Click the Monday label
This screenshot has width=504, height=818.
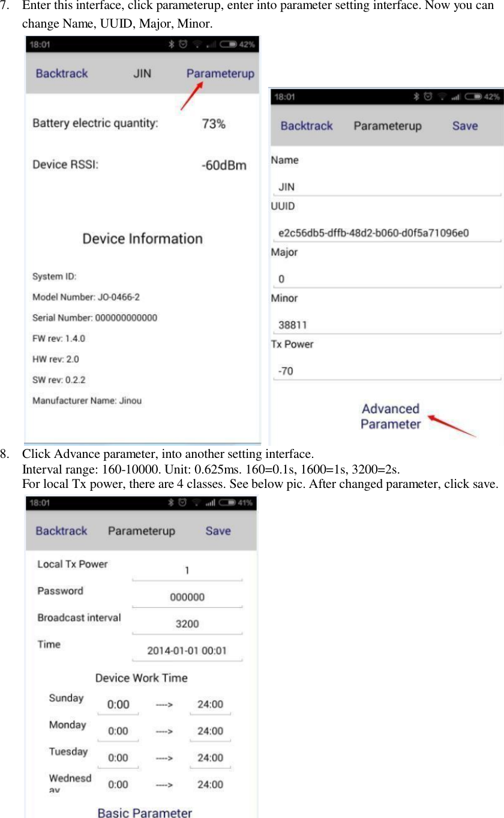coord(68,725)
